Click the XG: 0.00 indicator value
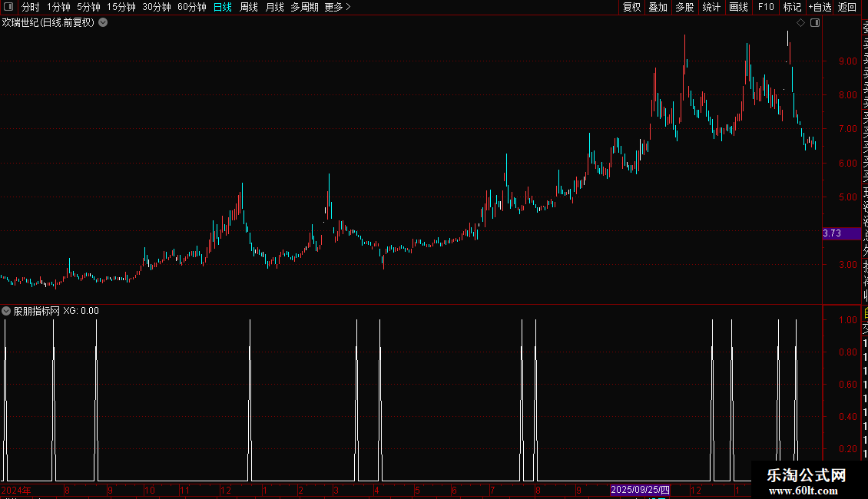This screenshot has height=499, width=868. pyautogui.click(x=81, y=311)
